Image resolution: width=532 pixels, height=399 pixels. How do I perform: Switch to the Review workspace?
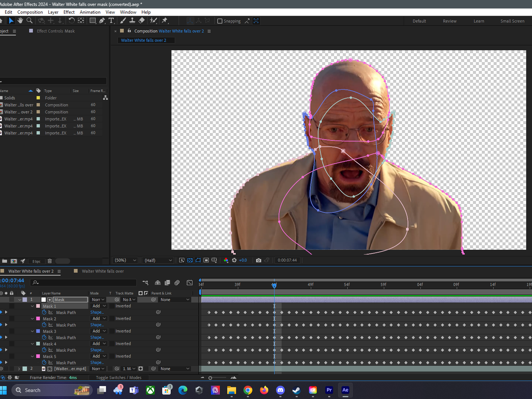450,21
